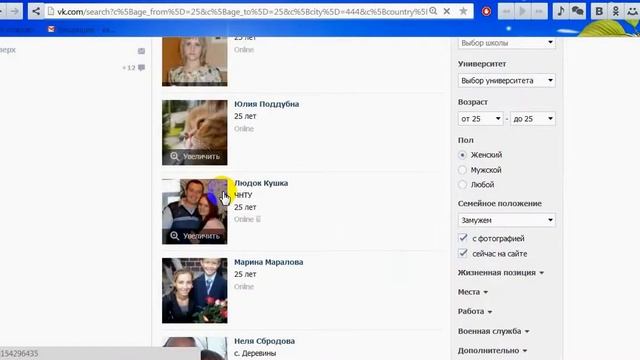The height and width of the screenshot is (360, 640).
Task: Click the ЧНТУ university text
Action: (243, 195)
